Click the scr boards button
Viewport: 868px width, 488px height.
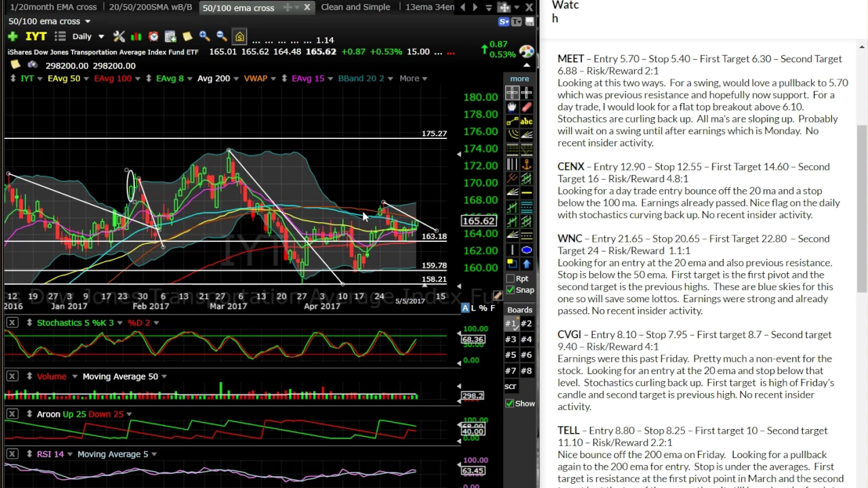point(511,386)
